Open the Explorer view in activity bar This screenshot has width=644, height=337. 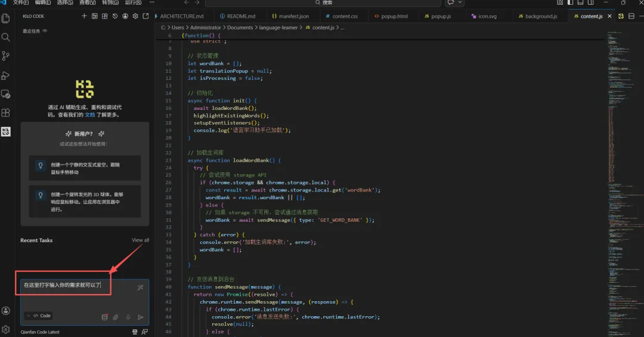(6, 18)
